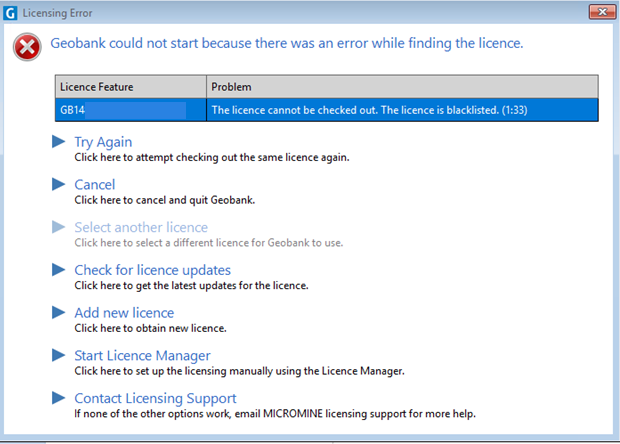
Task: Click the arrow icon beside Cancel
Action: tap(58, 184)
